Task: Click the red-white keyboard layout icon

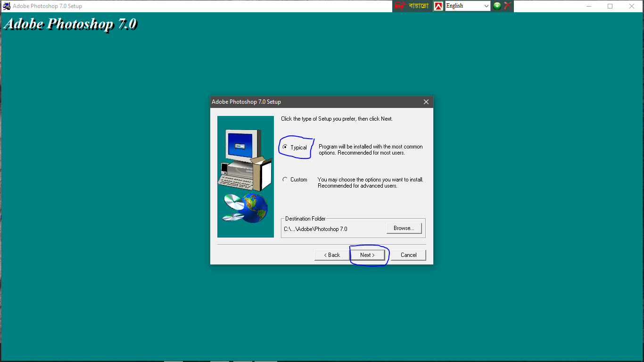Action: [438, 6]
